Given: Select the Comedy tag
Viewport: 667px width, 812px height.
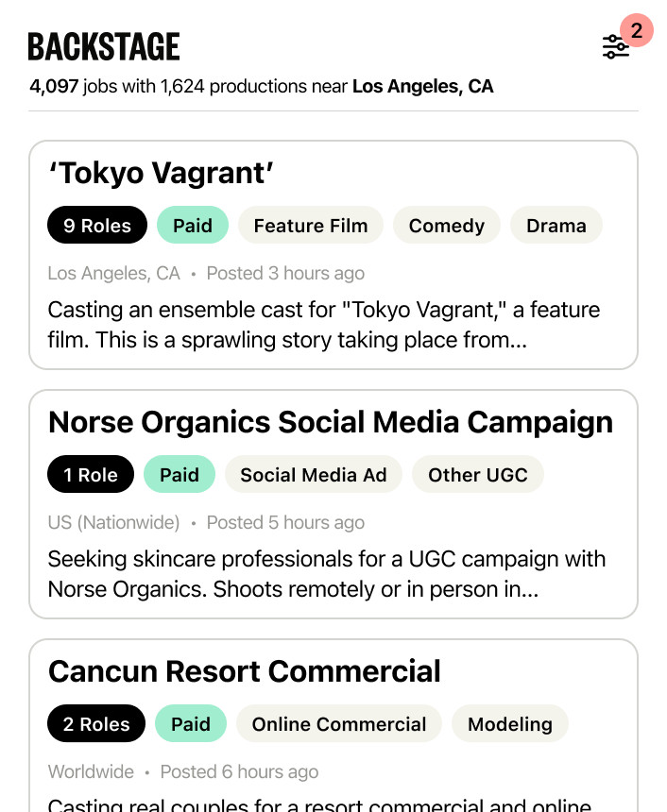Looking at the screenshot, I should coord(447,226).
